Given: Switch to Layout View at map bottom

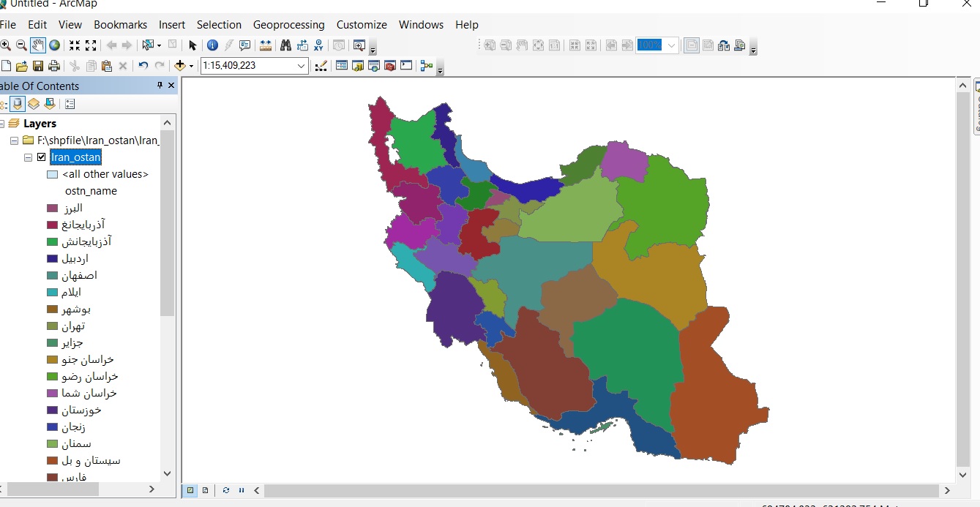Looking at the screenshot, I should pos(205,490).
